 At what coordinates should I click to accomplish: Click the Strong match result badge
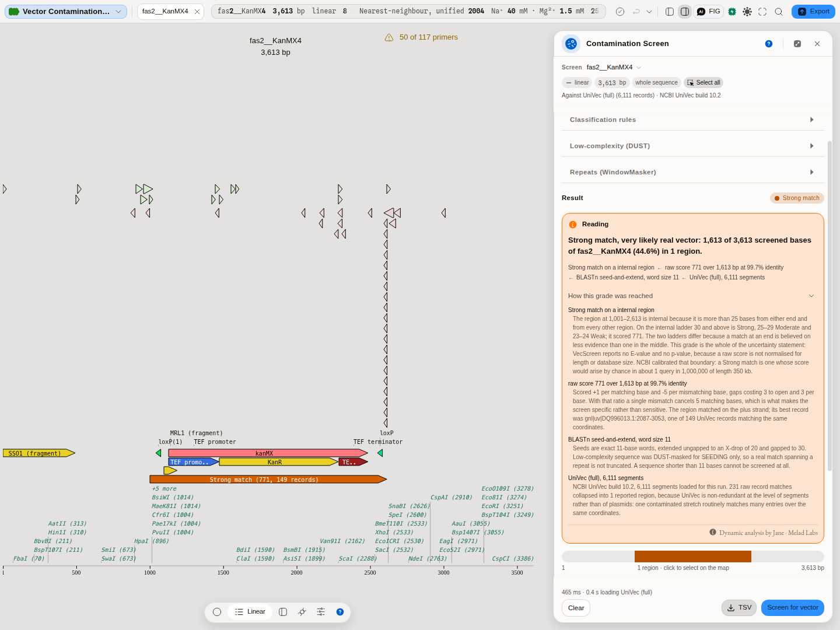tap(797, 198)
